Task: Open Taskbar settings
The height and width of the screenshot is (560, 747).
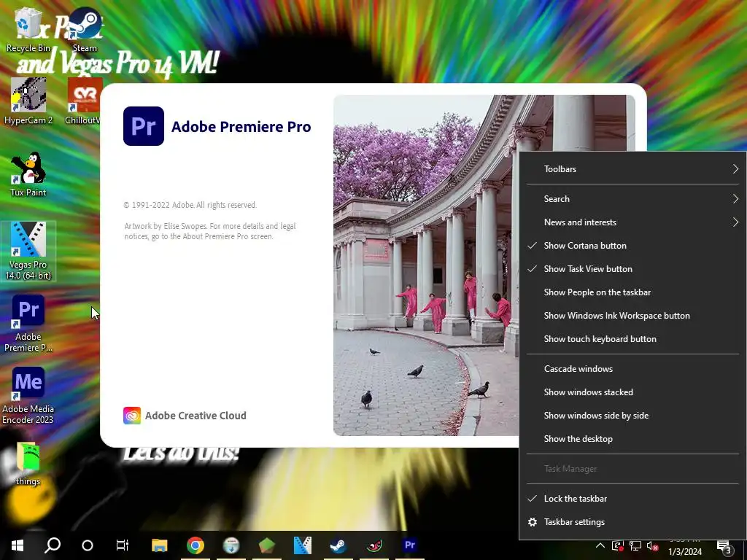Action: click(x=632, y=522)
